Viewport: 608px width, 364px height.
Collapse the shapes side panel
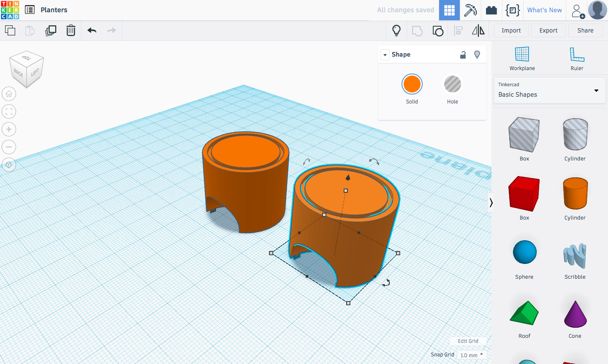[491, 203]
